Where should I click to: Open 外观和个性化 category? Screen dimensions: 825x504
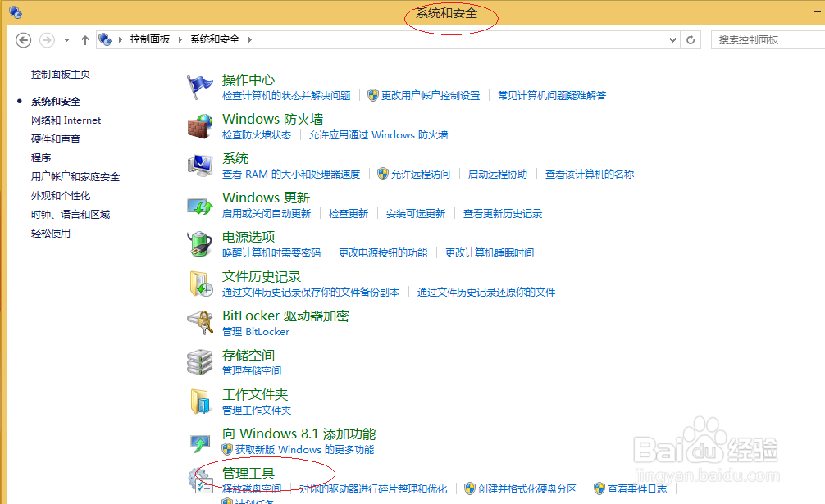[61, 196]
